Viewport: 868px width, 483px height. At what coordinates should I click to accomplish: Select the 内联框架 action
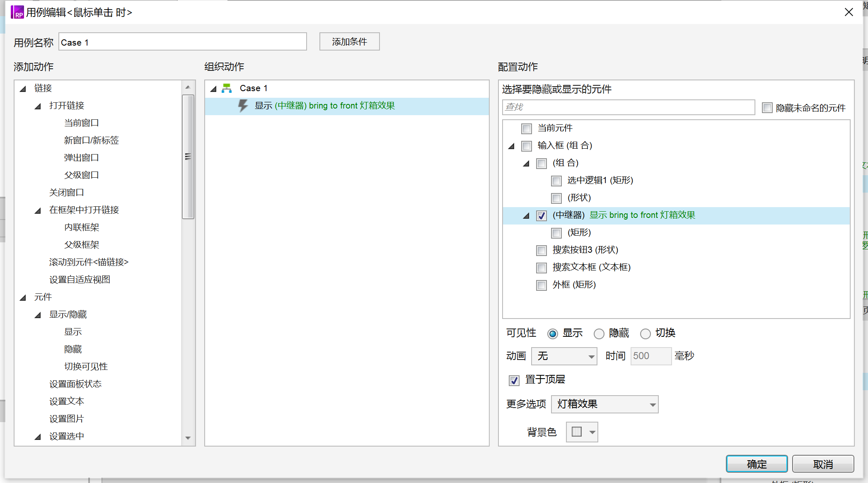click(82, 227)
